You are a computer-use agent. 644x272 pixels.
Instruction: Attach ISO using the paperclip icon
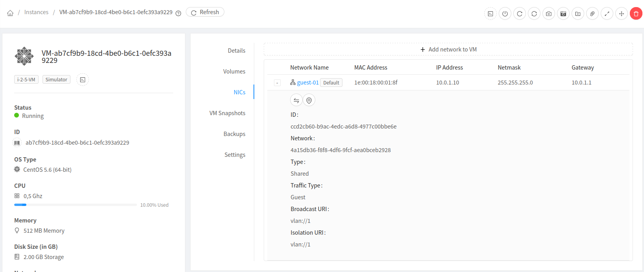click(592, 14)
